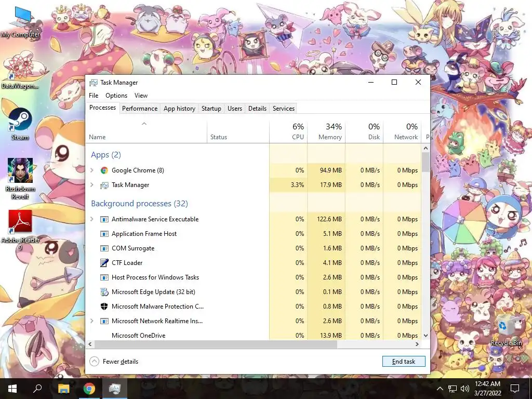Screen dimensions: 532x399
Task: Sort processes by Network column
Action: point(402,131)
